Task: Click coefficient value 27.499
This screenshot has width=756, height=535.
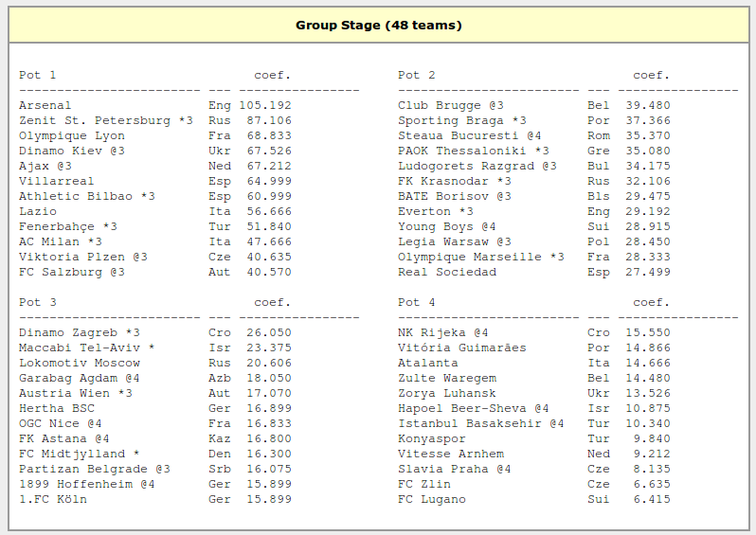Action: 648,272
